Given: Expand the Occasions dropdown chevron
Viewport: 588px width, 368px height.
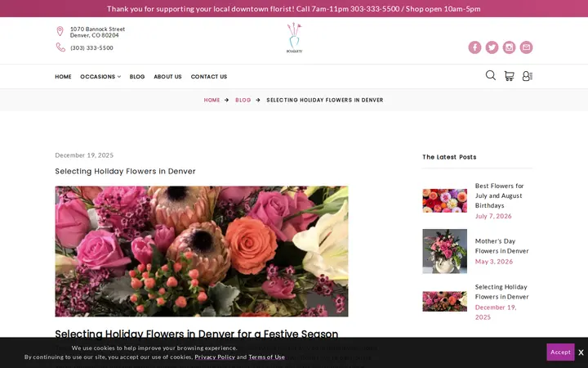Looking at the screenshot, I should coord(119,77).
